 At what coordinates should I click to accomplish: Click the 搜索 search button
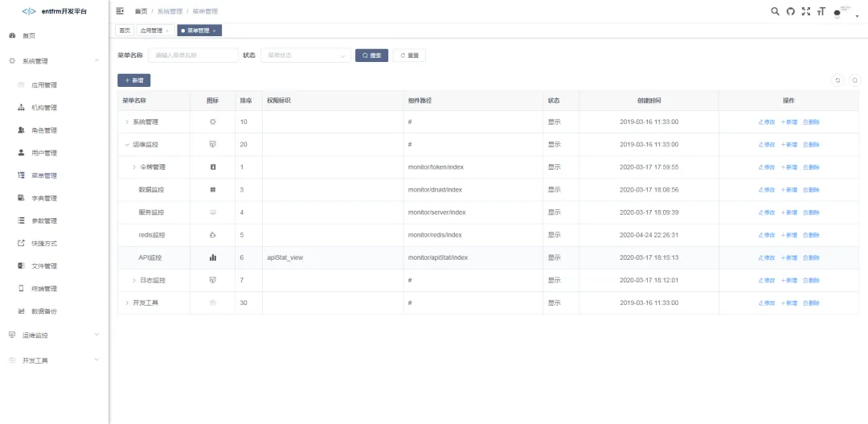pos(371,56)
